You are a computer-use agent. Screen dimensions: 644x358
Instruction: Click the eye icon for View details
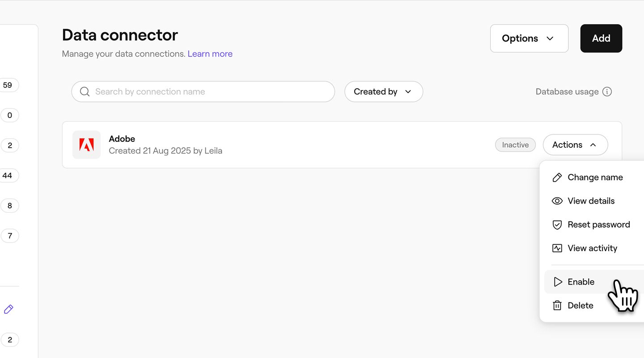click(x=557, y=201)
